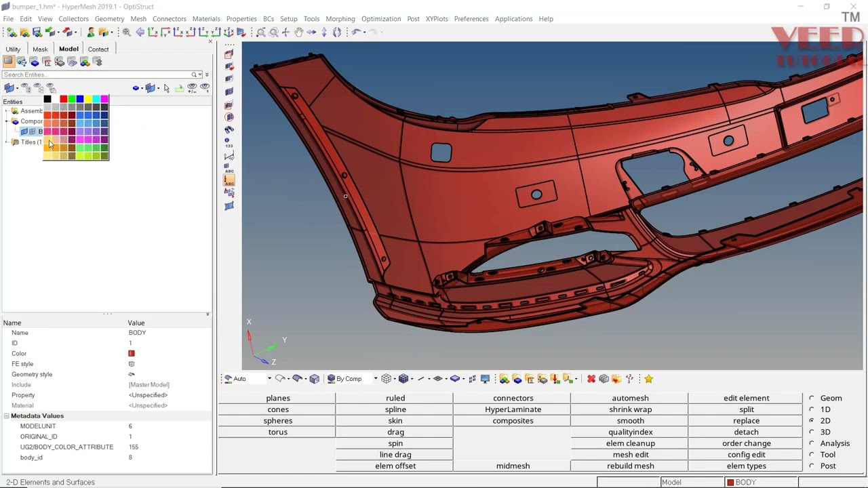
Task: Click the rotate view icon
Action: 337,32
